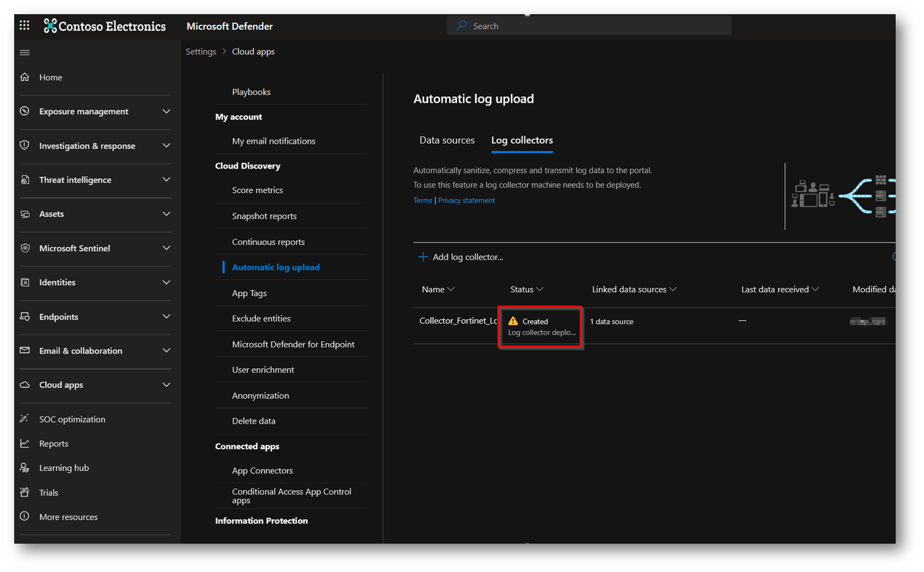Open Reports chart icon in sidebar
924x572 pixels.
[x=25, y=444]
